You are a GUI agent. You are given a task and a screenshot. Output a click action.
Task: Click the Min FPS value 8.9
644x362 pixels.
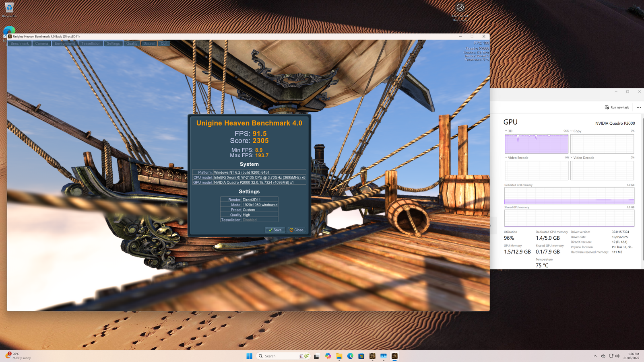pos(259,150)
